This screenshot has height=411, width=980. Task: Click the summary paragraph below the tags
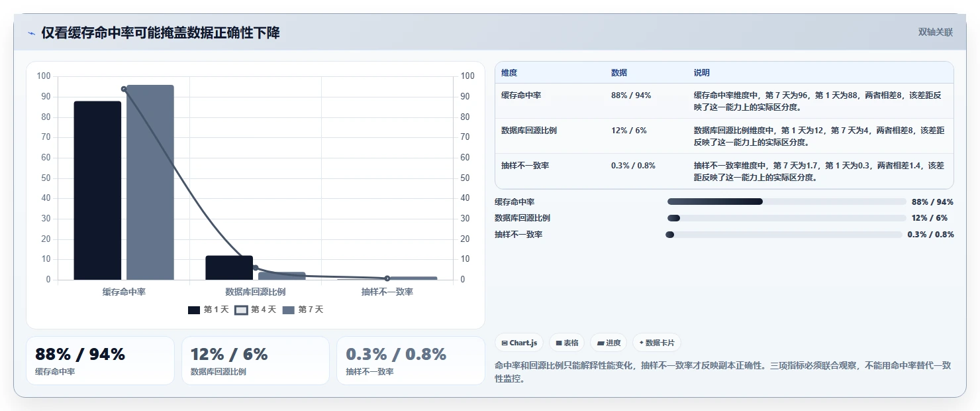(x=724, y=373)
